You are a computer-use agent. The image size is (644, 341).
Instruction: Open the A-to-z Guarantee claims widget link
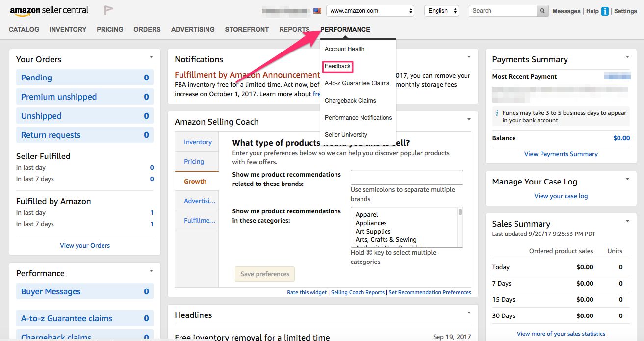[85, 318]
